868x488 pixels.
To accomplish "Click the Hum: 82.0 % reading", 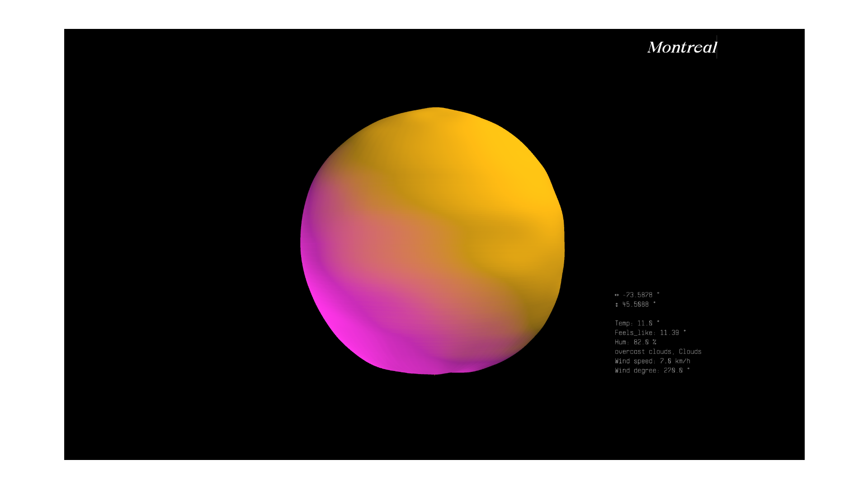I will [x=635, y=342].
